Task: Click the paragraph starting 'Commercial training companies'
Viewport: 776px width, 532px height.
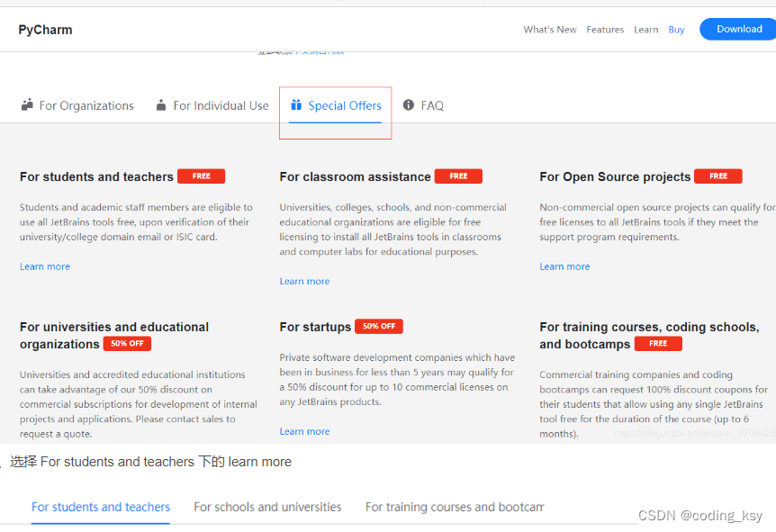Action: (654, 404)
